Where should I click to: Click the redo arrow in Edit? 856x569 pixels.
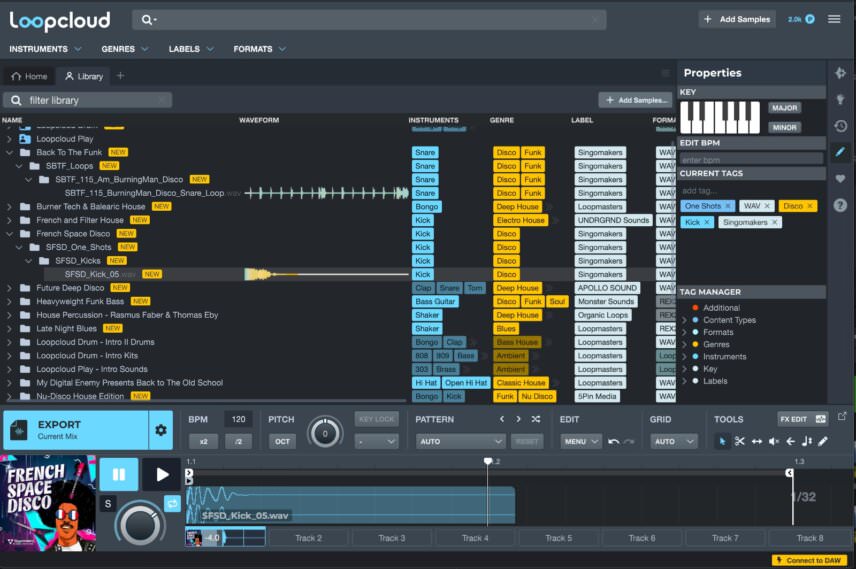point(629,441)
